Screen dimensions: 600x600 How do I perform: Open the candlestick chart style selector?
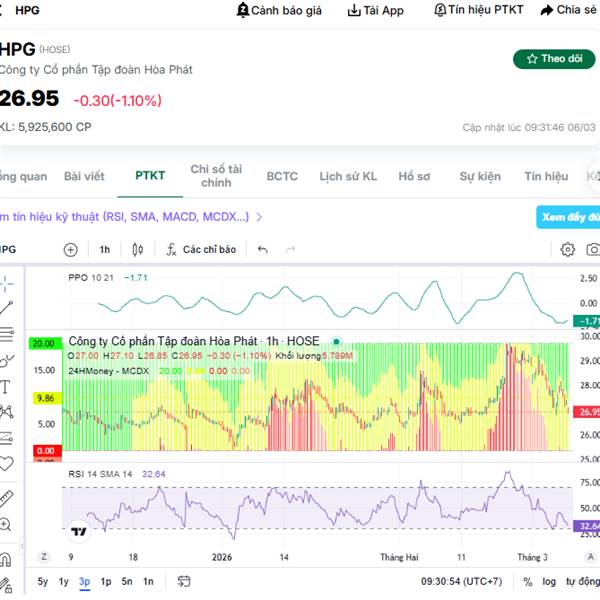tap(138, 250)
